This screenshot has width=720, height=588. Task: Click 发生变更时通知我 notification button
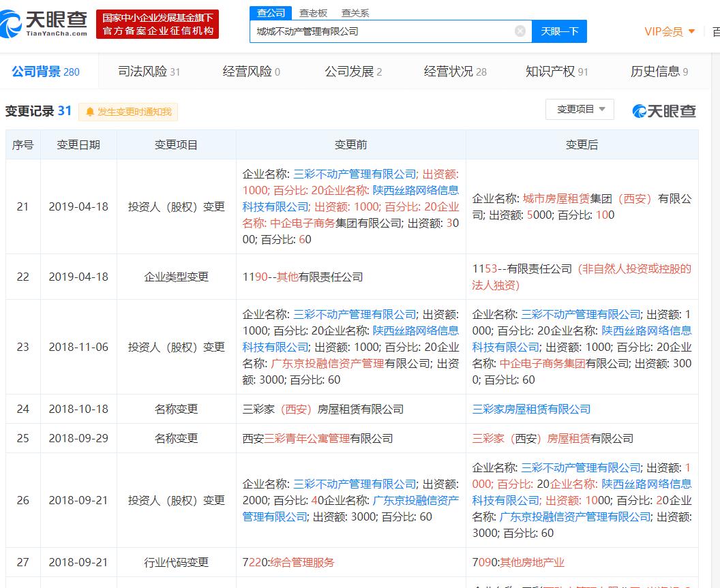pyautogui.click(x=128, y=112)
